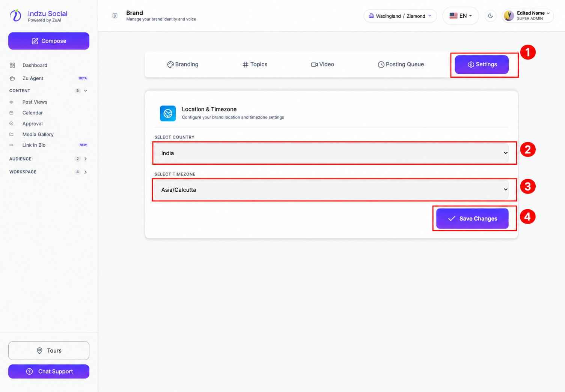Switch to the Posting Queue tab
This screenshot has width=565, height=392.
click(401, 65)
